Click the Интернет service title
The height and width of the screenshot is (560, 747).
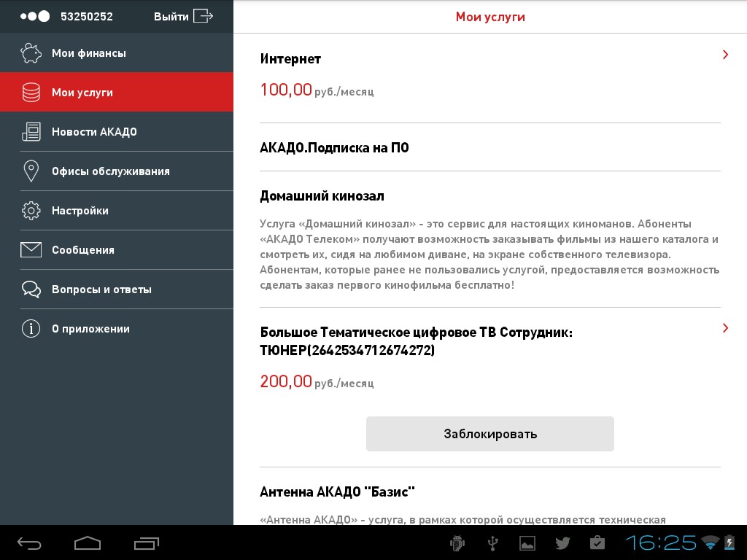point(290,59)
